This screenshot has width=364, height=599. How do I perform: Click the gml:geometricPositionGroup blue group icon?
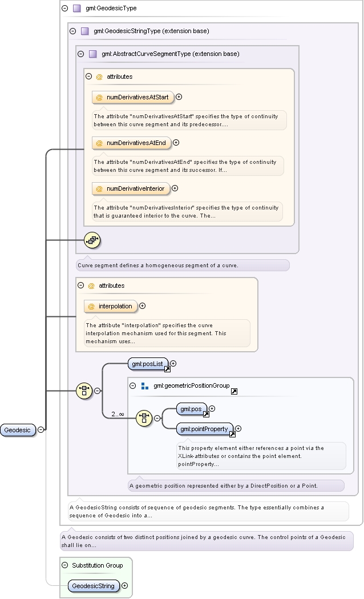tap(144, 386)
